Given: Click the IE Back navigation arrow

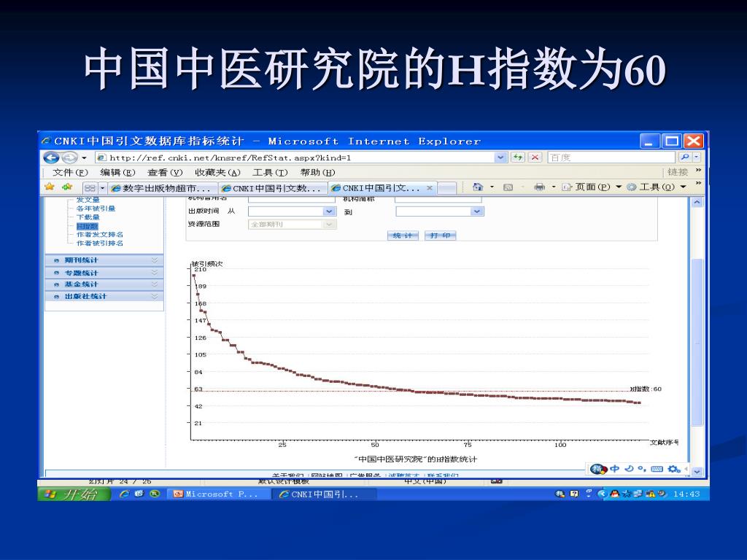Looking at the screenshot, I should click(x=51, y=157).
